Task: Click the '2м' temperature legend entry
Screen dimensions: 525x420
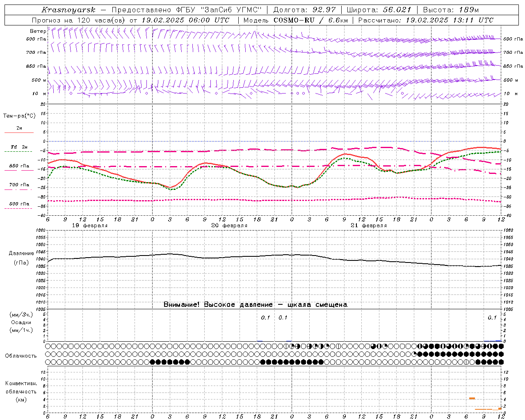Action: pos(19,128)
